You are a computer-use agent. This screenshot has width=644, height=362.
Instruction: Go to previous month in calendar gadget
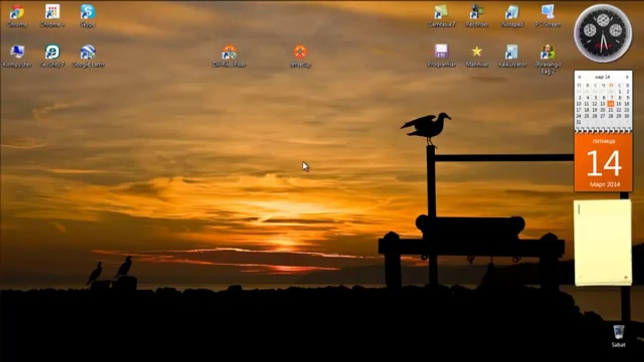click(x=580, y=77)
